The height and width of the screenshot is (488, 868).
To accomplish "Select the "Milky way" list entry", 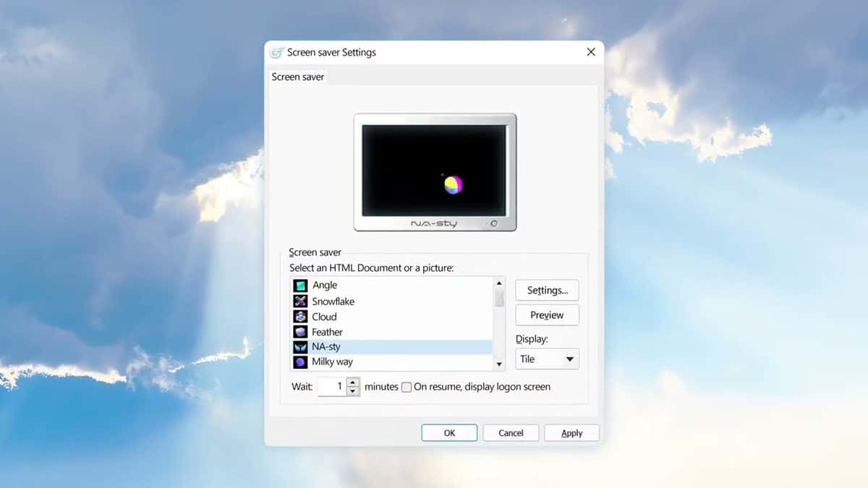I will tap(391, 361).
